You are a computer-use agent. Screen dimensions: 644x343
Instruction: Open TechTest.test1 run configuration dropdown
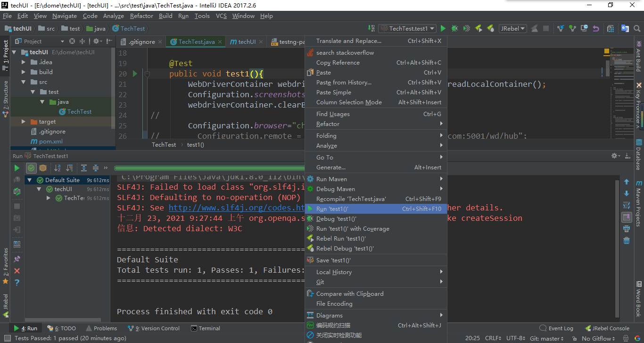pos(407,28)
